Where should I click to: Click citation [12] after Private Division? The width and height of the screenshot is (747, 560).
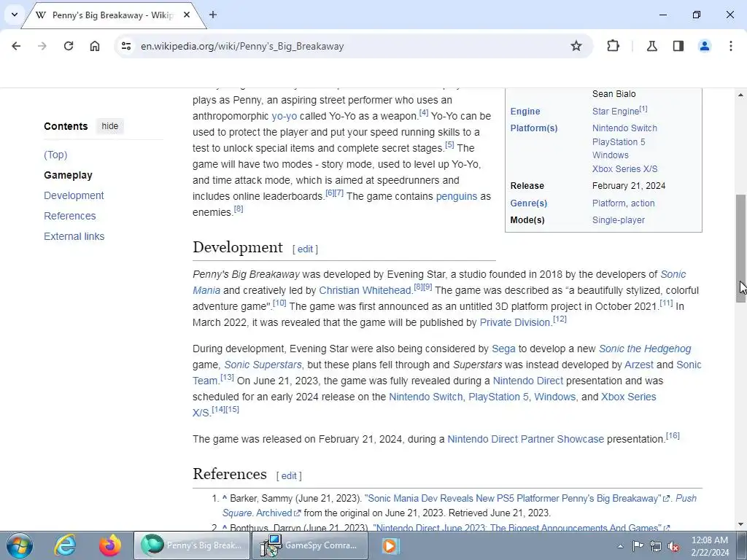click(x=560, y=319)
